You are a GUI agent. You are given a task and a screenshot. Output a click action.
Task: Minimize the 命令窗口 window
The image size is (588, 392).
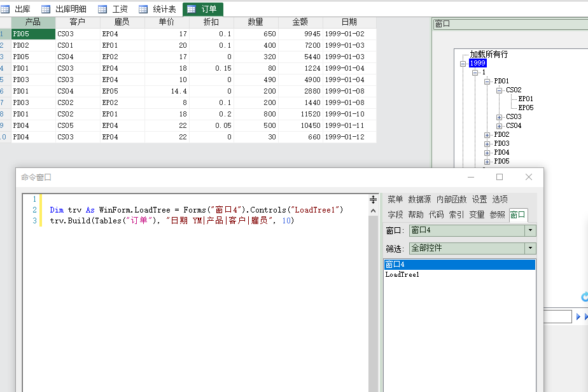(471, 177)
